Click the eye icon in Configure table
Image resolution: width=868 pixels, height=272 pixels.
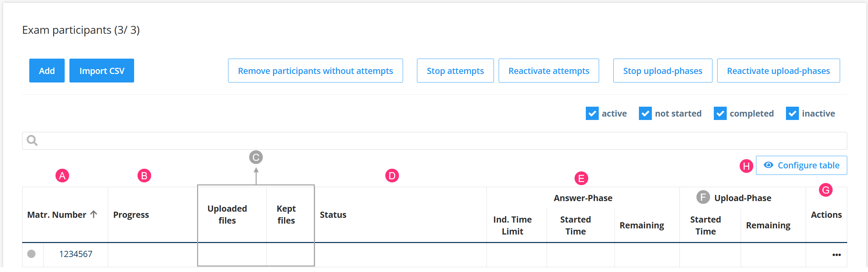click(768, 165)
